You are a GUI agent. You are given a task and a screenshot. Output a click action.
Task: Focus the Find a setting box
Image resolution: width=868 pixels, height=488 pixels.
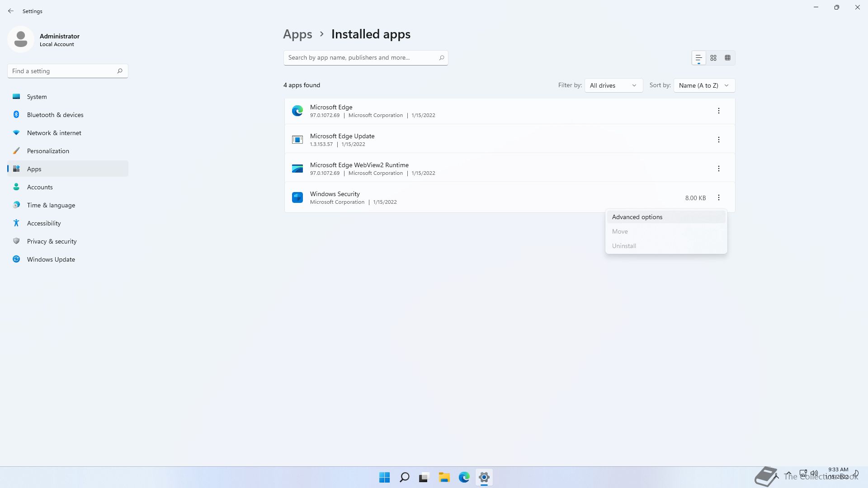click(x=68, y=71)
